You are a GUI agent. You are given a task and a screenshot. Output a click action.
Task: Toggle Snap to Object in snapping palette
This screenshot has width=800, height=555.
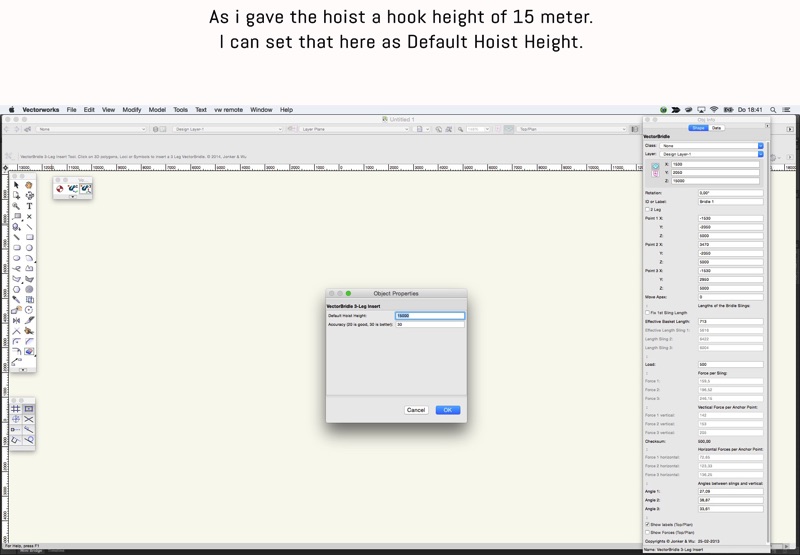(x=29, y=409)
